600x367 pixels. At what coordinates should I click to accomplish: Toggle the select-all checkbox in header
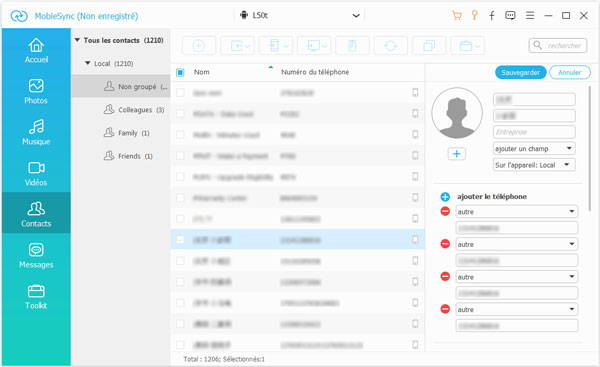pos(180,72)
